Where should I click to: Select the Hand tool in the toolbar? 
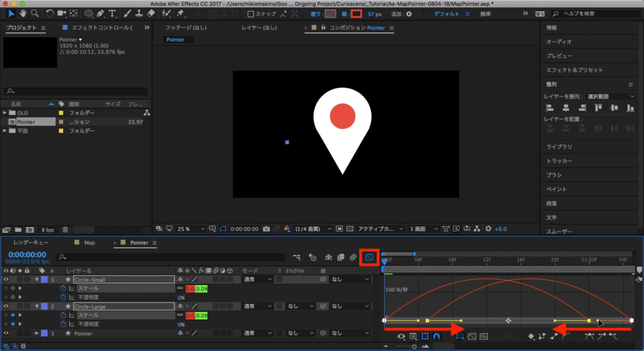pyautogui.click(x=23, y=13)
